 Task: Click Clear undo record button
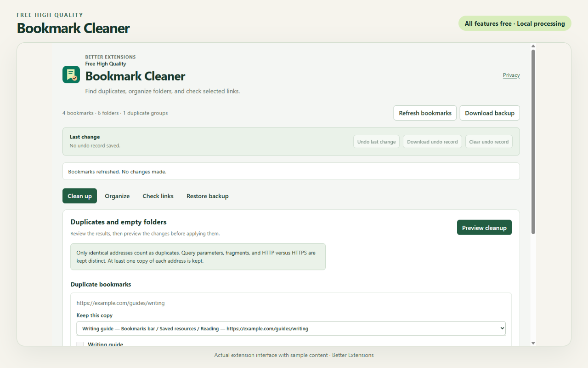pos(489,142)
